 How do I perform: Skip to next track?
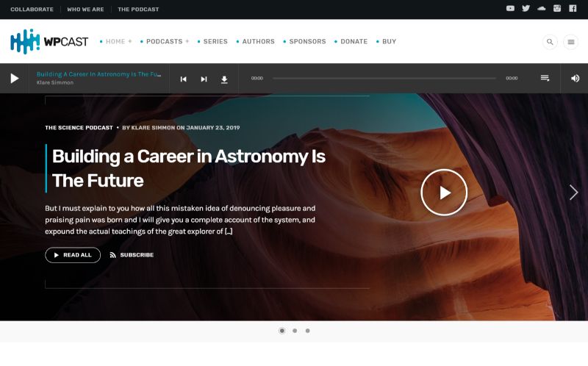204,79
